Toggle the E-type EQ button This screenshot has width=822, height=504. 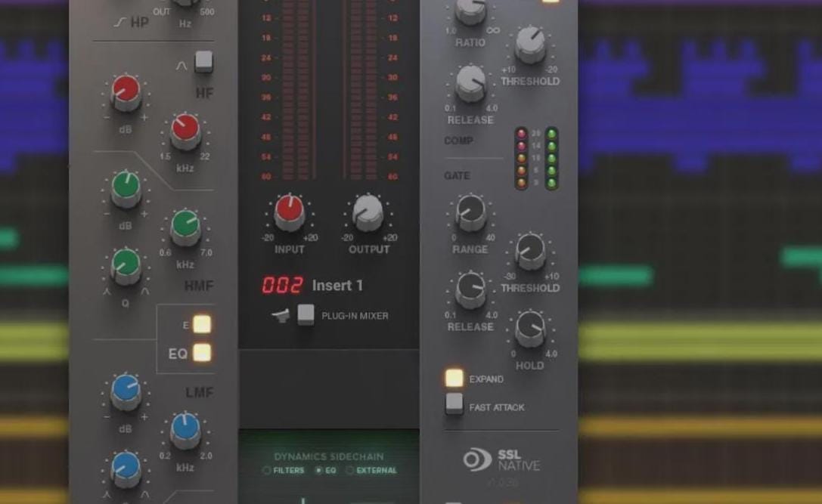[202, 324]
